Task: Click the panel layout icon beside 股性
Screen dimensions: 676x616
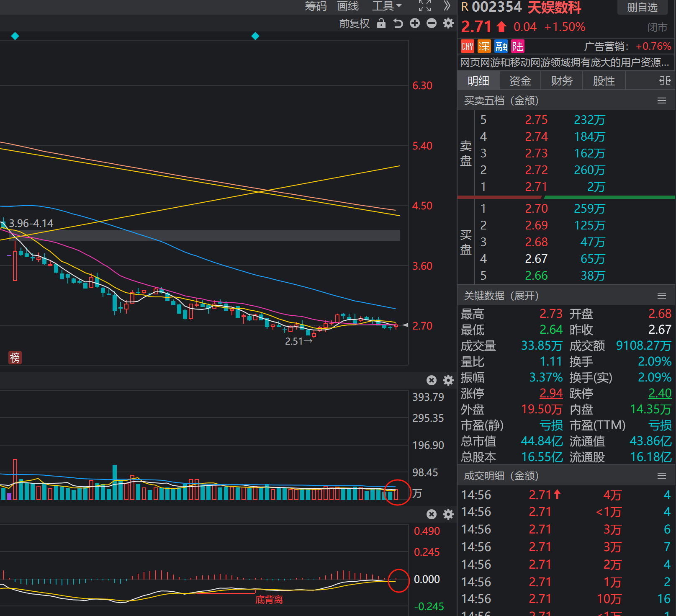Action: (x=665, y=80)
